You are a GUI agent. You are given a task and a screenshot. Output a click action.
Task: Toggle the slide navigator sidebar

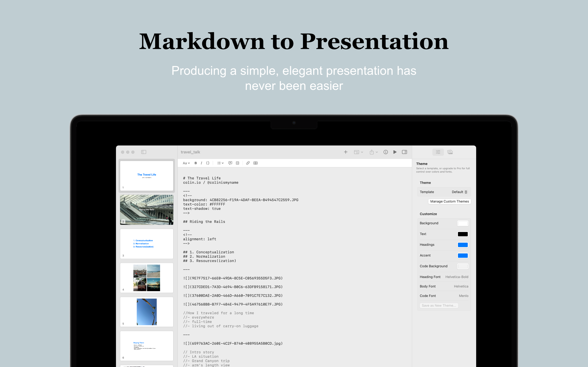144,152
